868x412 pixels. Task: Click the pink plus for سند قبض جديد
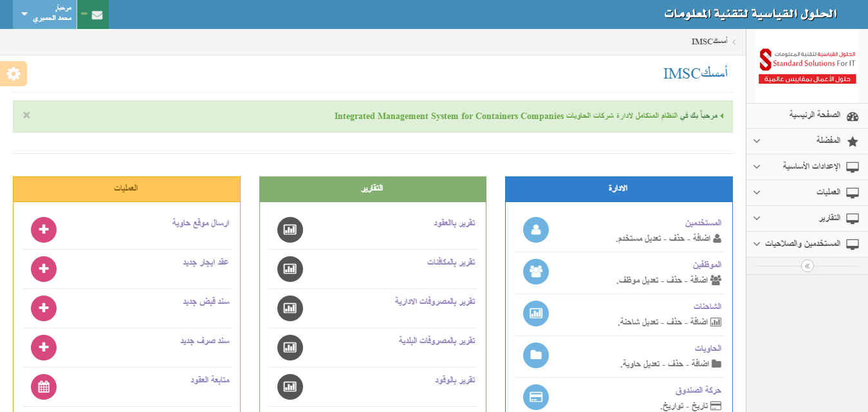pos(44,308)
